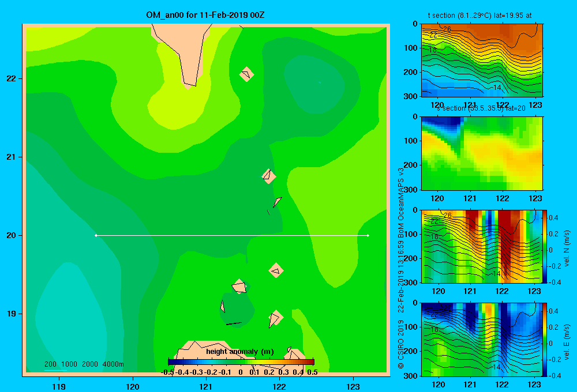Select the vel. E colorbar
Image resolution: width=577 pixels, height=392 pixels.
pyautogui.click(x=545, y=340)
